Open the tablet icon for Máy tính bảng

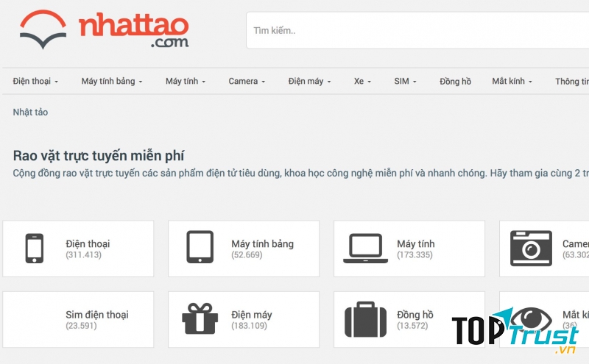tap(200, 247)
